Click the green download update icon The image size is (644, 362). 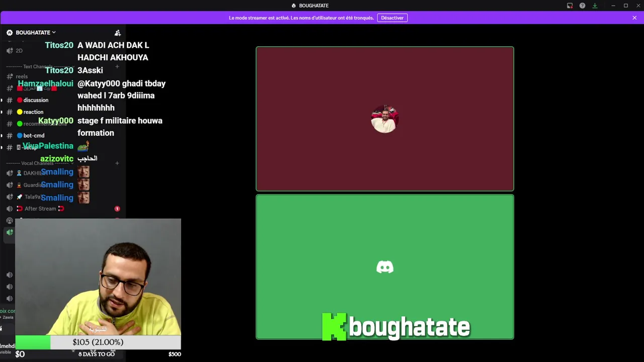595,6
